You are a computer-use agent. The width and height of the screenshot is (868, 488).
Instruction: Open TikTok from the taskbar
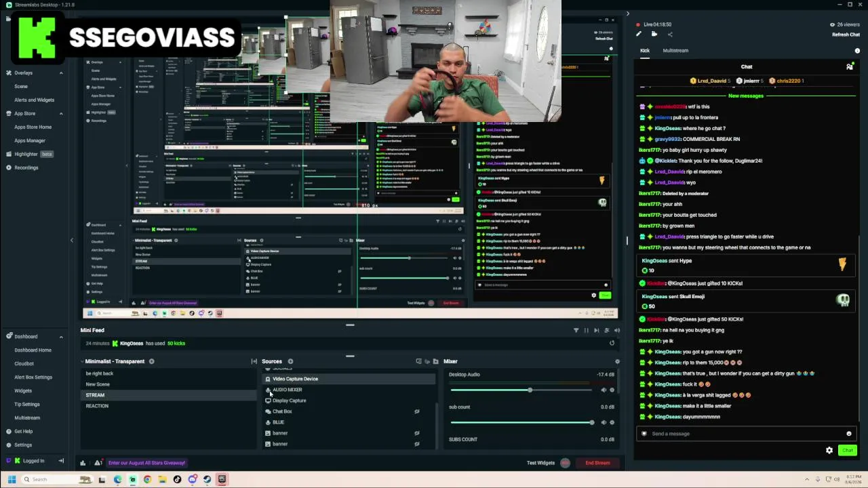pyautogui.click(x=177, y=479)
